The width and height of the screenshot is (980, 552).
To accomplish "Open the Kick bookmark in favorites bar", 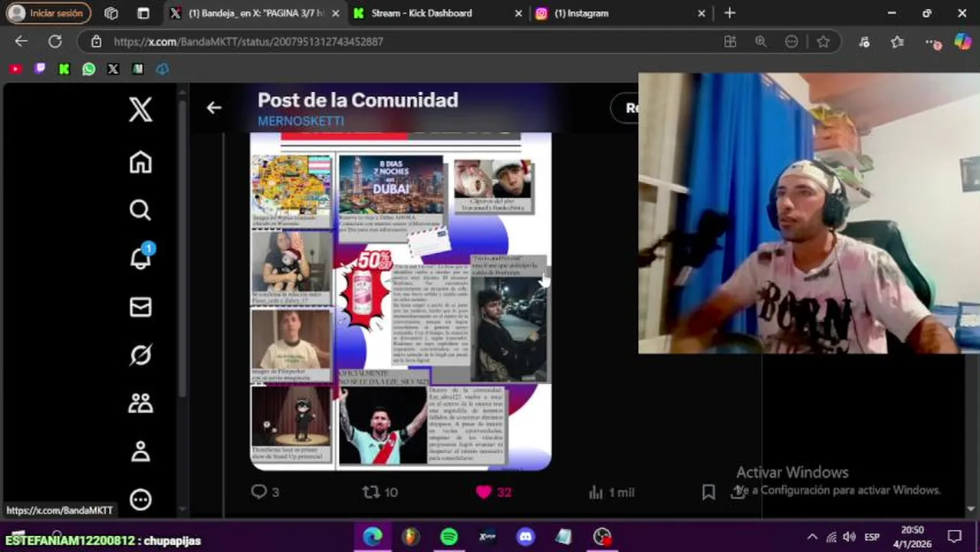I will (64, 69).
